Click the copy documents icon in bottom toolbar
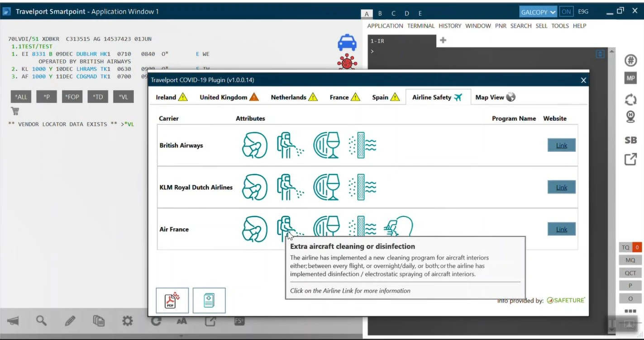This screenshot has width=644, height=340. pos(99,321)
